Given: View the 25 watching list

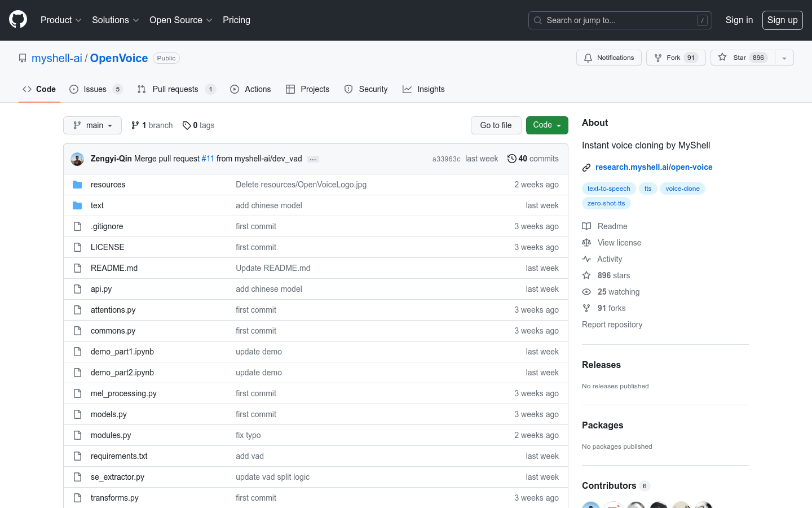Looking at the screenshot, I should pyautogui.click(x=611, y=292).
